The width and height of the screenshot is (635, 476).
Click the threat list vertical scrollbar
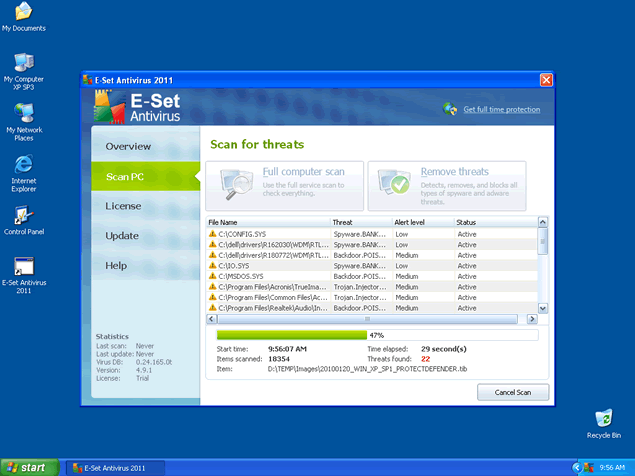tap(543, 265)
